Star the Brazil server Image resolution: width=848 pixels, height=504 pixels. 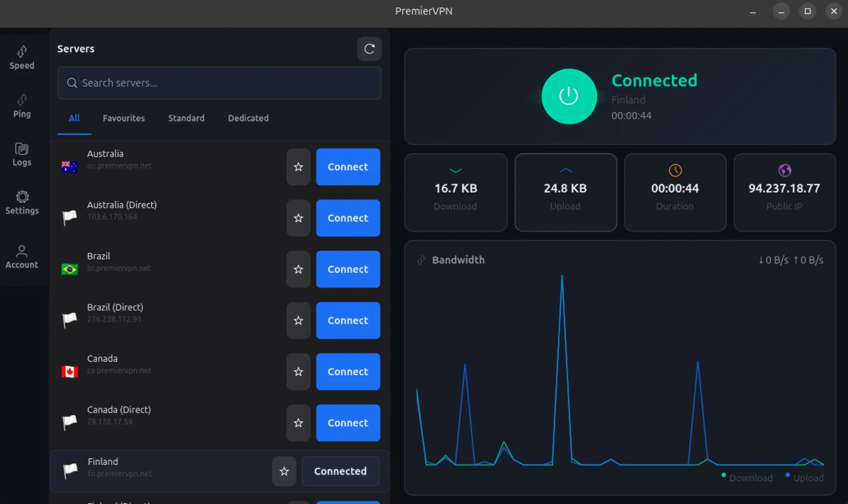[x=298, y=269]
